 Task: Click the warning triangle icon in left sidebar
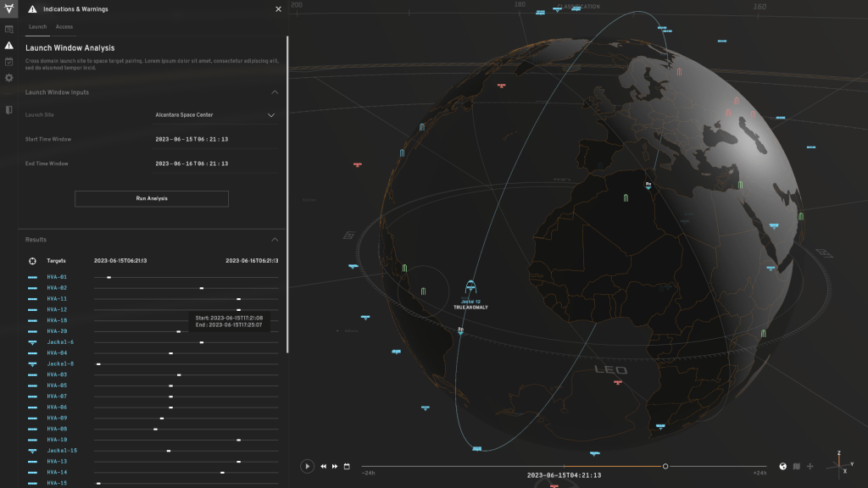pos(8,45)
